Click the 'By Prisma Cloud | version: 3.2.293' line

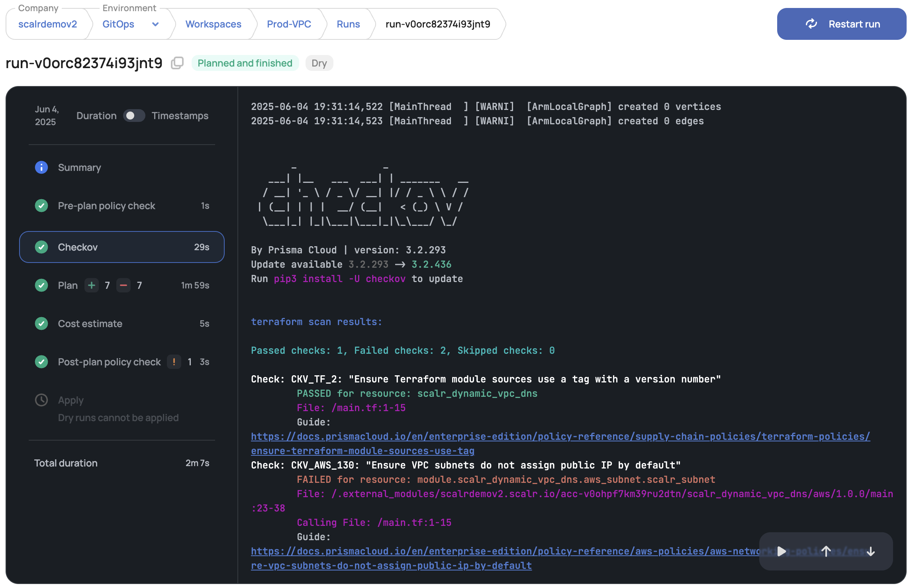tap(348, 250)
